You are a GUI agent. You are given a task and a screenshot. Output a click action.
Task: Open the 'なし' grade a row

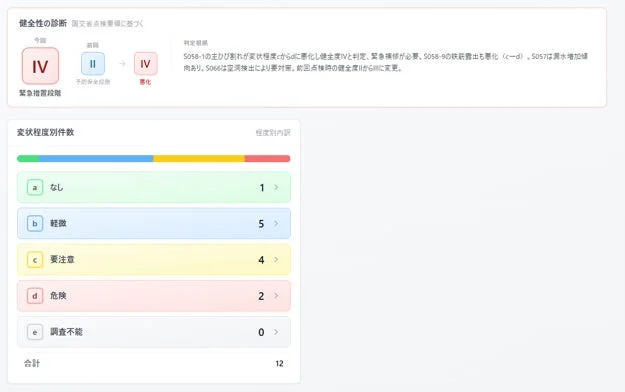tap(154, 187)
